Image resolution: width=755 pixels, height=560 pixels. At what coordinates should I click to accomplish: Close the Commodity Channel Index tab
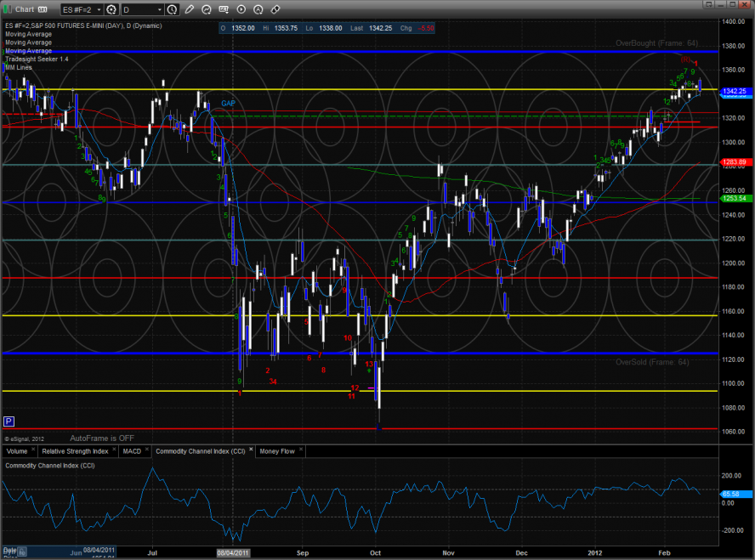[251, 450]
